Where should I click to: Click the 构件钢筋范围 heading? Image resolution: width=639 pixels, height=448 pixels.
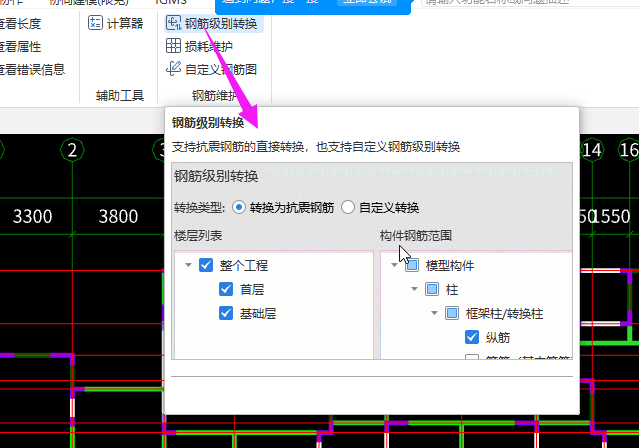pos(416,236)
